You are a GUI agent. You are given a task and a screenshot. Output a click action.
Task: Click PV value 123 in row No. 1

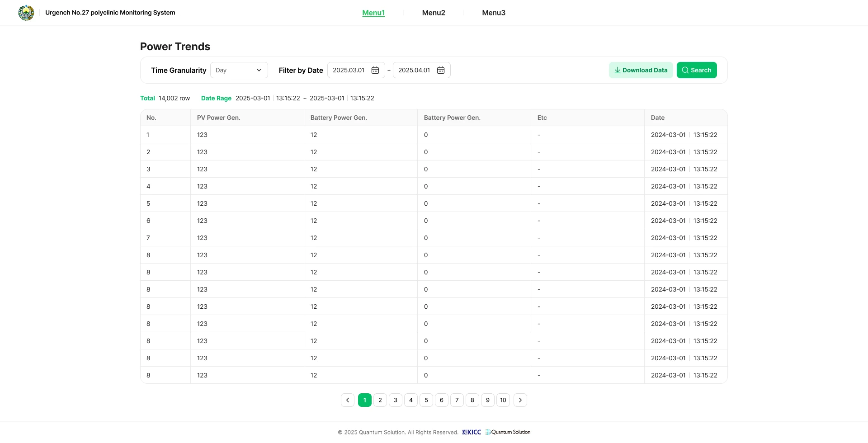[x=202, y=135]
